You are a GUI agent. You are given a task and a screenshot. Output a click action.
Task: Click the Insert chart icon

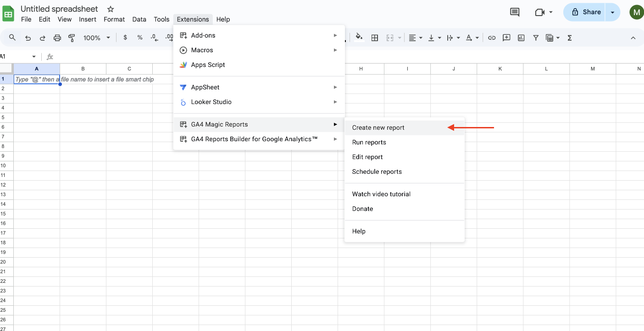[x=521, y=38]
